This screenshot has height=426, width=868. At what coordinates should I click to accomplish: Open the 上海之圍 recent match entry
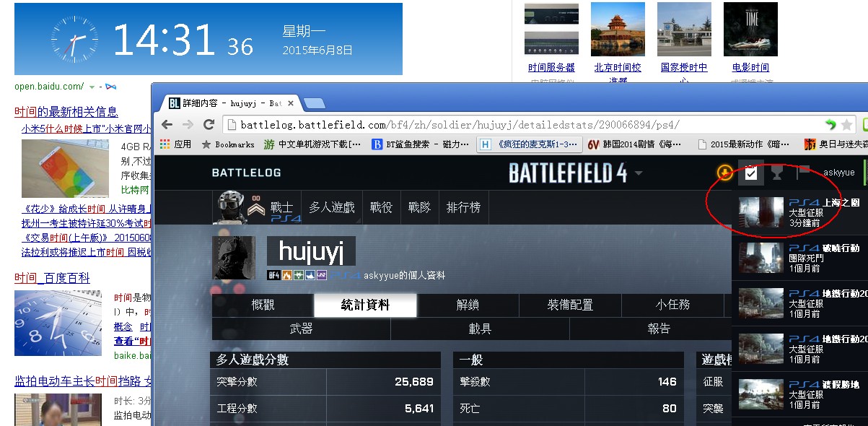tap(799, 213)
